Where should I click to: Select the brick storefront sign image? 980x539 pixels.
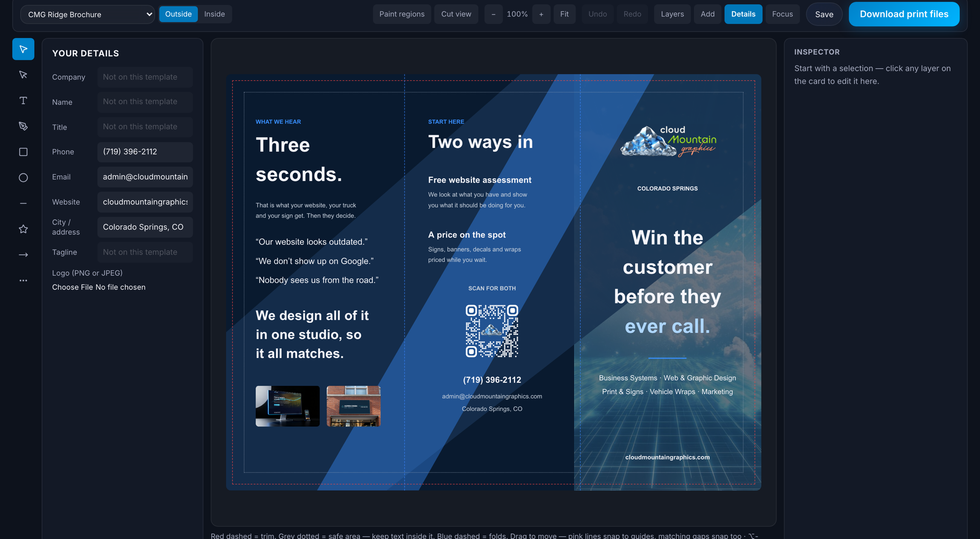[x=354, y=406]
